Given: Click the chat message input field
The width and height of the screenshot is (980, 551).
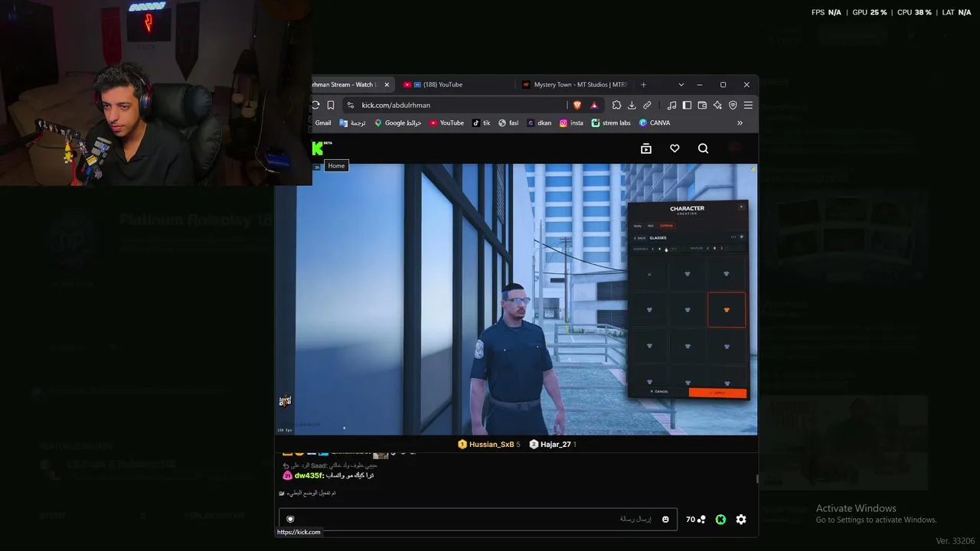Looking at the screenshot, I should tap(478, 520).
